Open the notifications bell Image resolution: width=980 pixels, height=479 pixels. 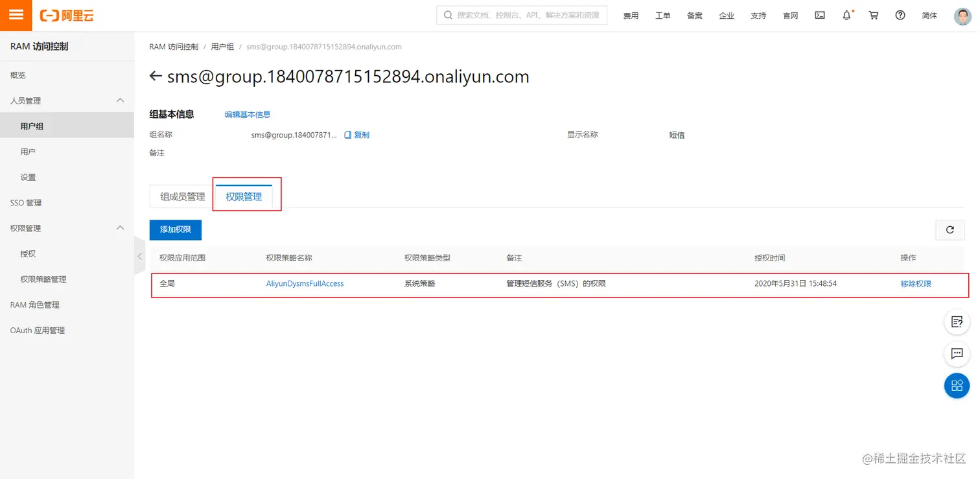point(847,16)
